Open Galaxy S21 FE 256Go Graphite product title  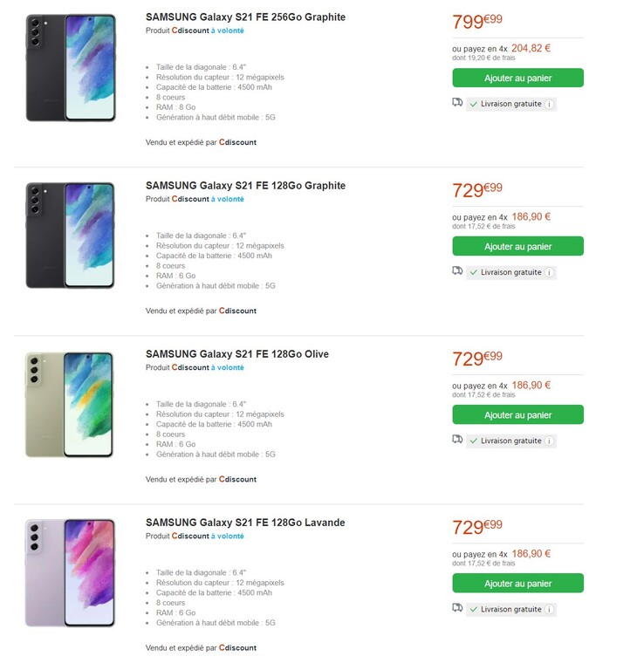coord(245,17)
